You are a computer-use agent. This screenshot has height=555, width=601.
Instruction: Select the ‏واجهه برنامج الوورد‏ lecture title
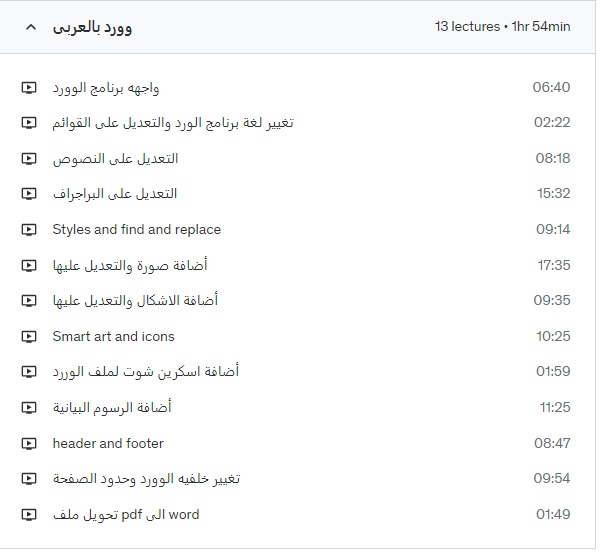[x=106, y=88]
